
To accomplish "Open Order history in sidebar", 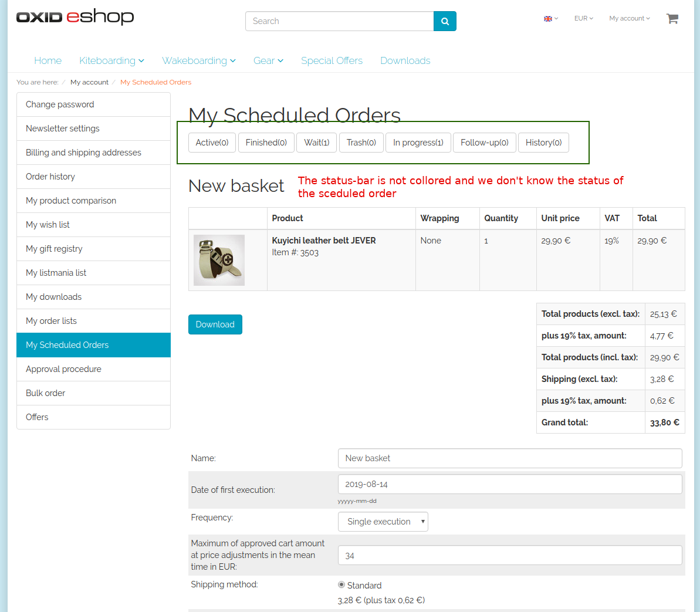I will coord(50,177).
